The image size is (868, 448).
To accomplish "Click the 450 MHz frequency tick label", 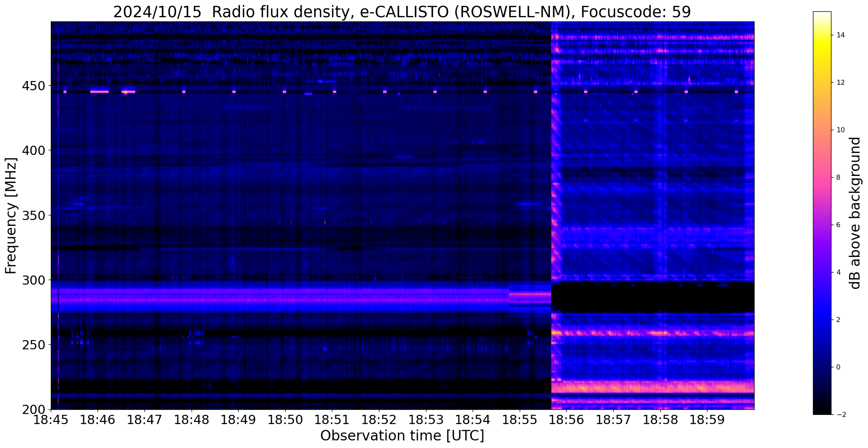I will 33,86.
